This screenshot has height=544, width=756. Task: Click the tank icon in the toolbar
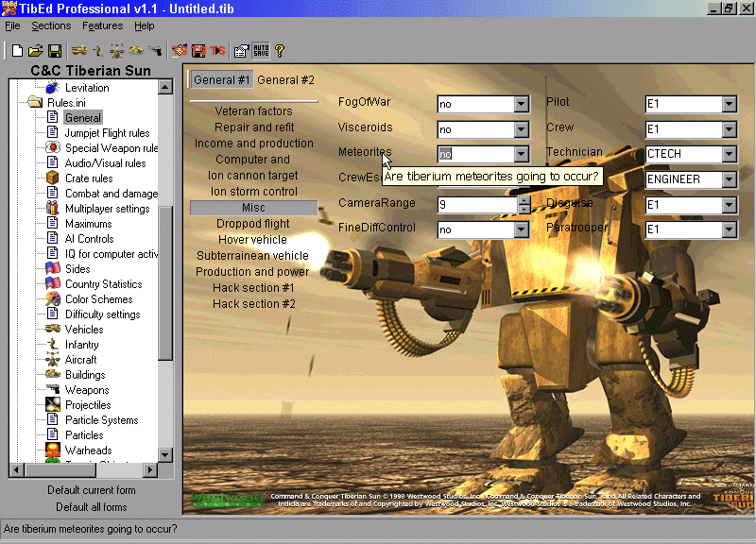[79, 50]
